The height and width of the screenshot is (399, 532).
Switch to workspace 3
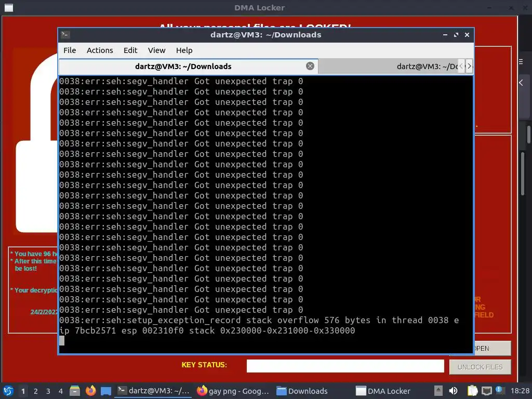point(48,391)
